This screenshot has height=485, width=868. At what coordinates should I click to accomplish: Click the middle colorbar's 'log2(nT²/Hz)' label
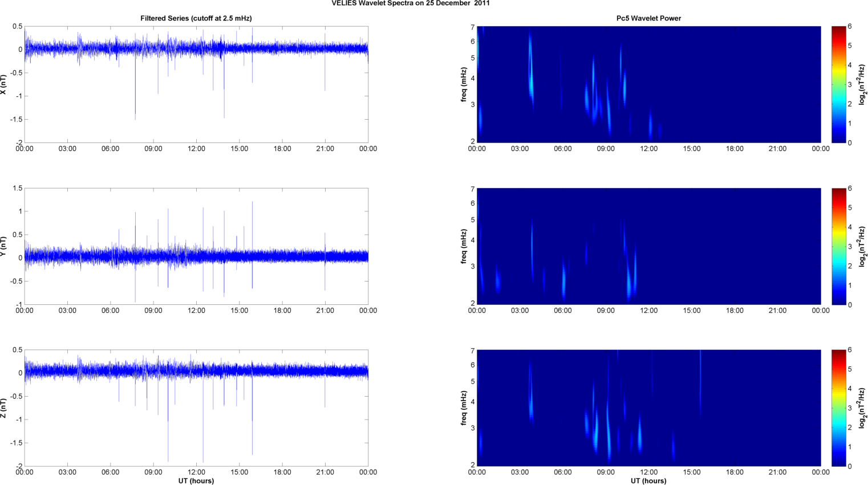pyautogui.click(x=862, y=246)
